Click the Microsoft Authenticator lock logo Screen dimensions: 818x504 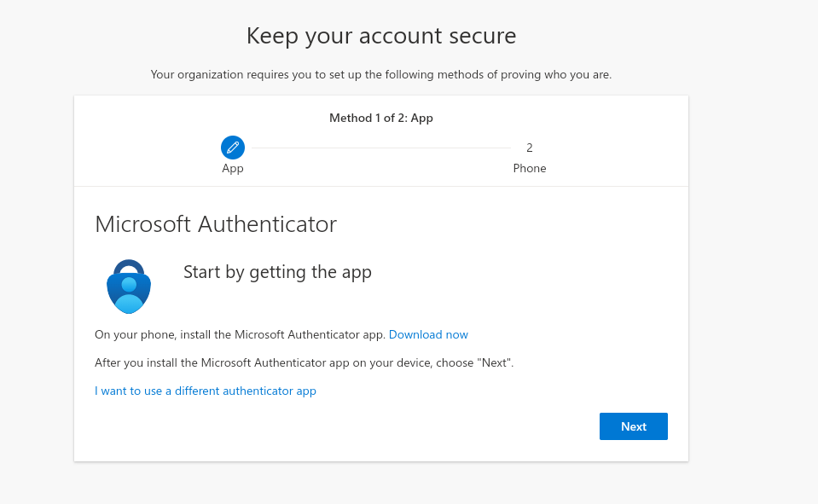tap(129, 287)
